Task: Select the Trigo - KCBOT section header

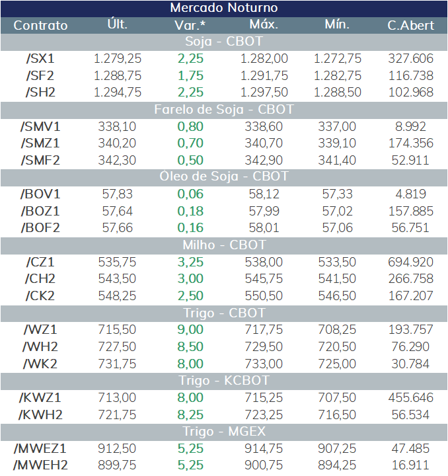Action: 224,381
